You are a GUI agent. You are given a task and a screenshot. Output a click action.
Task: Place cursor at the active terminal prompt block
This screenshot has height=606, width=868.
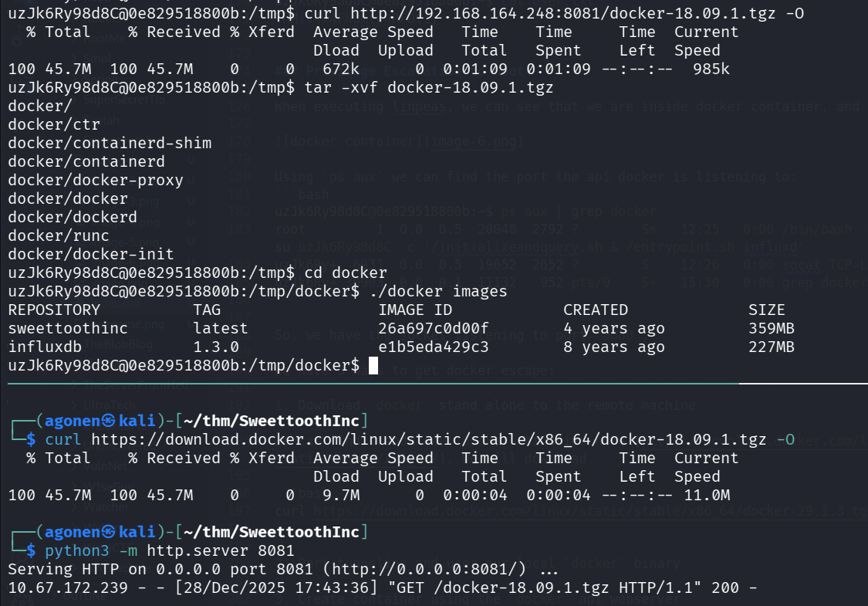coord(374,364)
